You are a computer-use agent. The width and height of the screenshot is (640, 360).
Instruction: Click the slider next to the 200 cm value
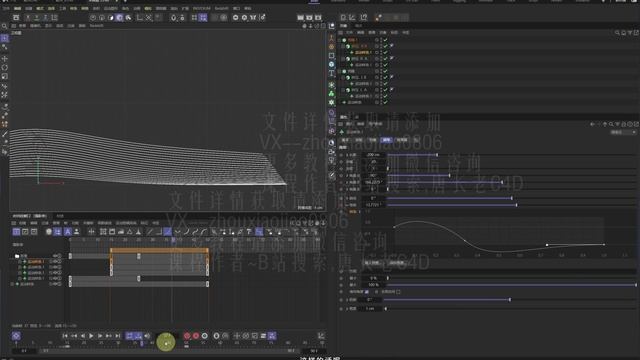point(512,155)
